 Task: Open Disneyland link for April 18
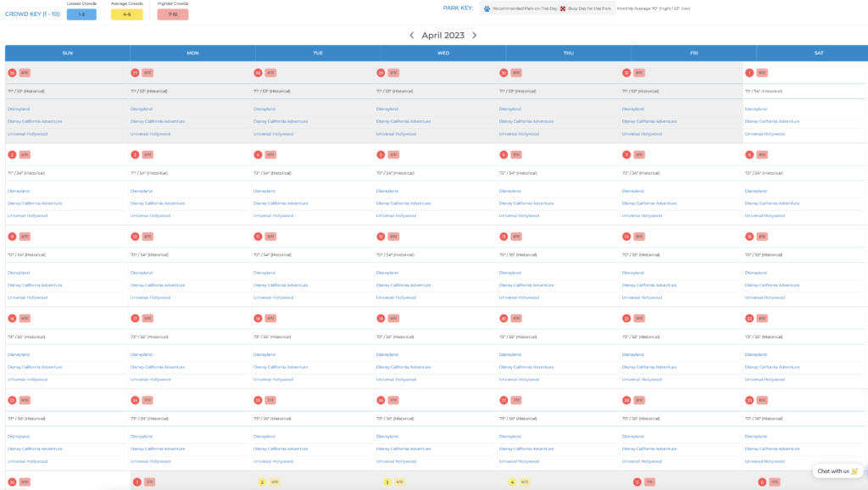[x=264, y=355]
